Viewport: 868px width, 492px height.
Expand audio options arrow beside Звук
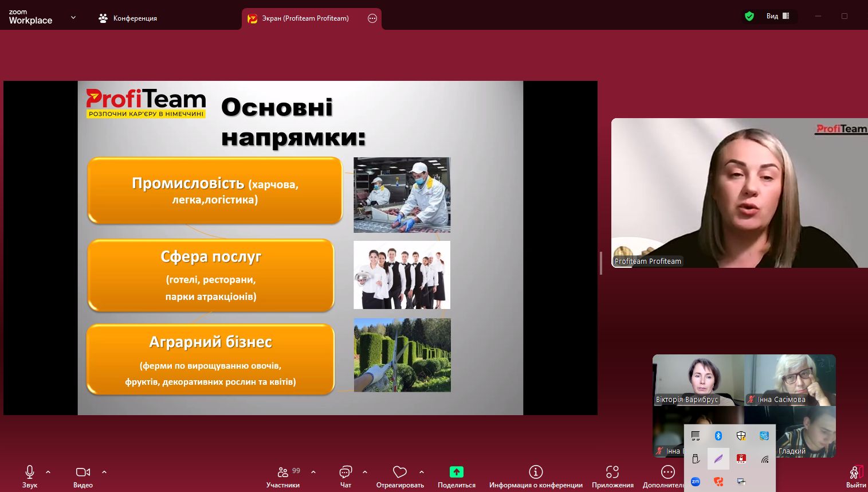[x=48, y=472]
